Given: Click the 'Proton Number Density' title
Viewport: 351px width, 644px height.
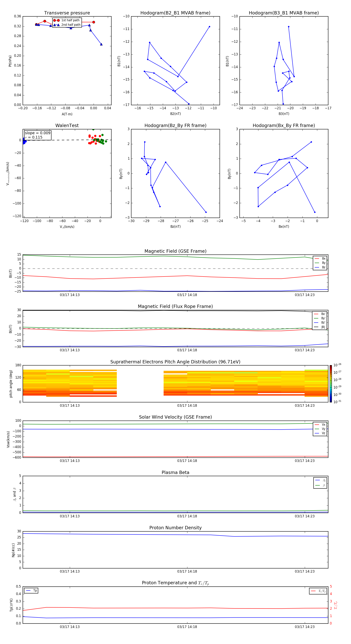Looking at the screenshot, I should (175, 528).
